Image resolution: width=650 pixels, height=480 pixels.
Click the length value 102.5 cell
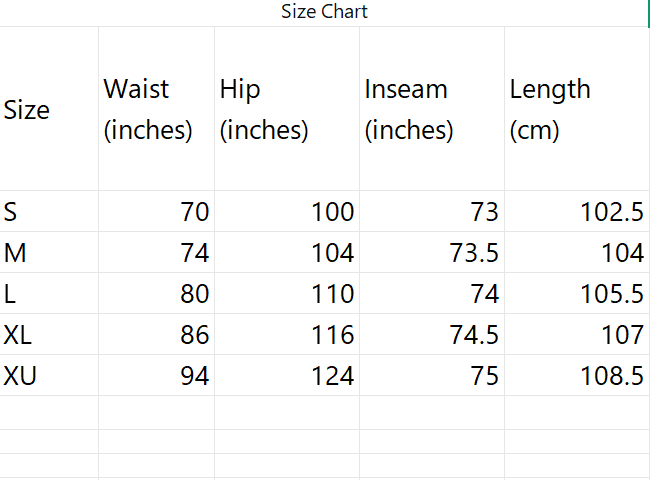coord(576,212)
